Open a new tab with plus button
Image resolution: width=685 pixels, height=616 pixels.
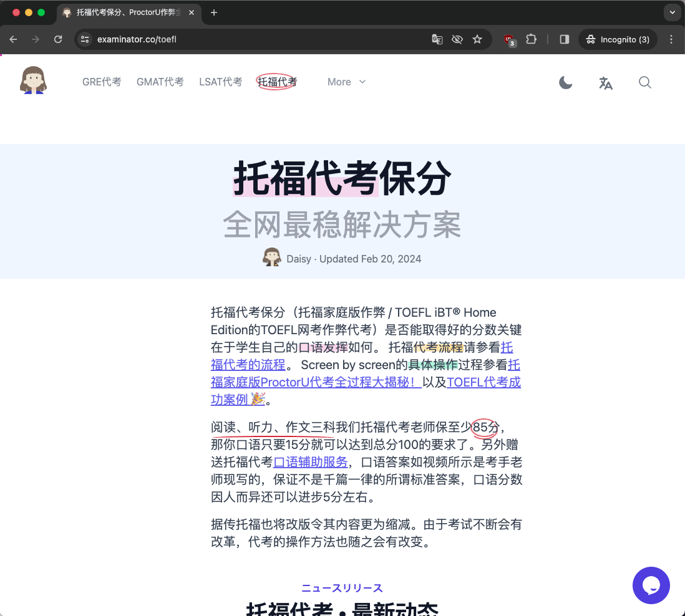[213, 12]
